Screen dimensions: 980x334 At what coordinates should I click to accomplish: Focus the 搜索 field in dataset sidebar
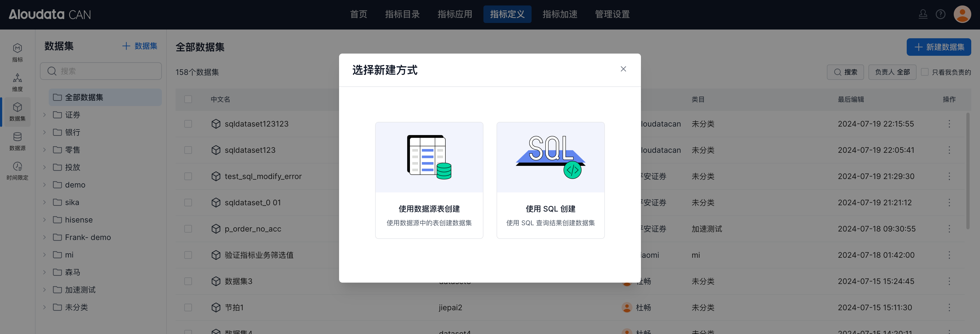point(101,71)
